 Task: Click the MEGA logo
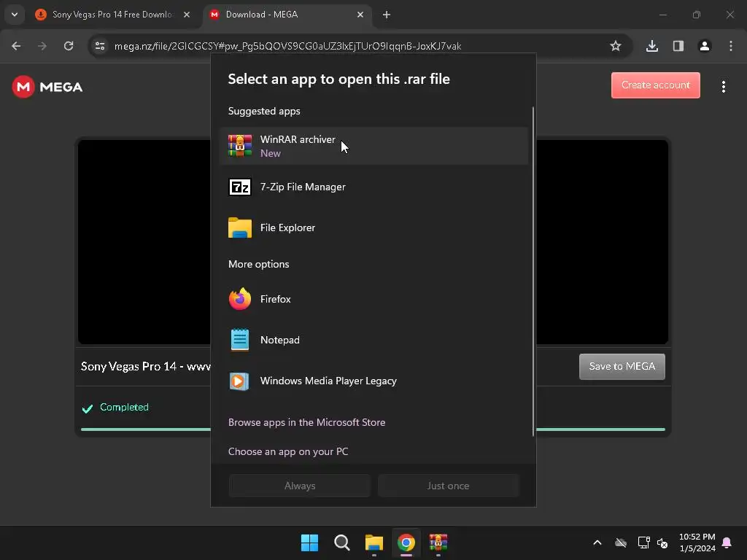tap(47, 87)
